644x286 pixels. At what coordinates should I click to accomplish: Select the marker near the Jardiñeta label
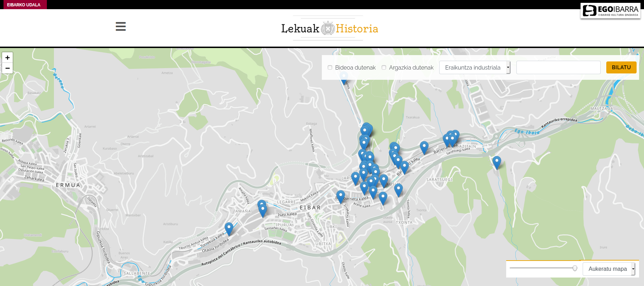pos(355,177)
